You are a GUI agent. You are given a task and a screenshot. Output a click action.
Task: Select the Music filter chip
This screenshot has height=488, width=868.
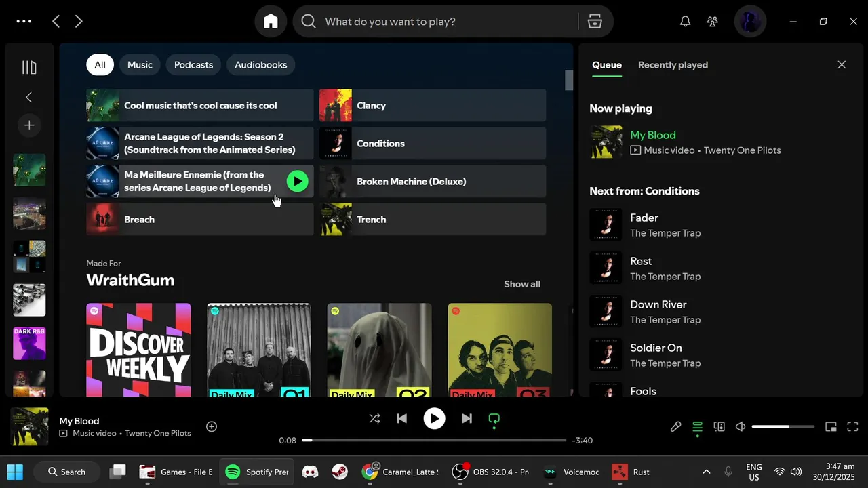140,65
